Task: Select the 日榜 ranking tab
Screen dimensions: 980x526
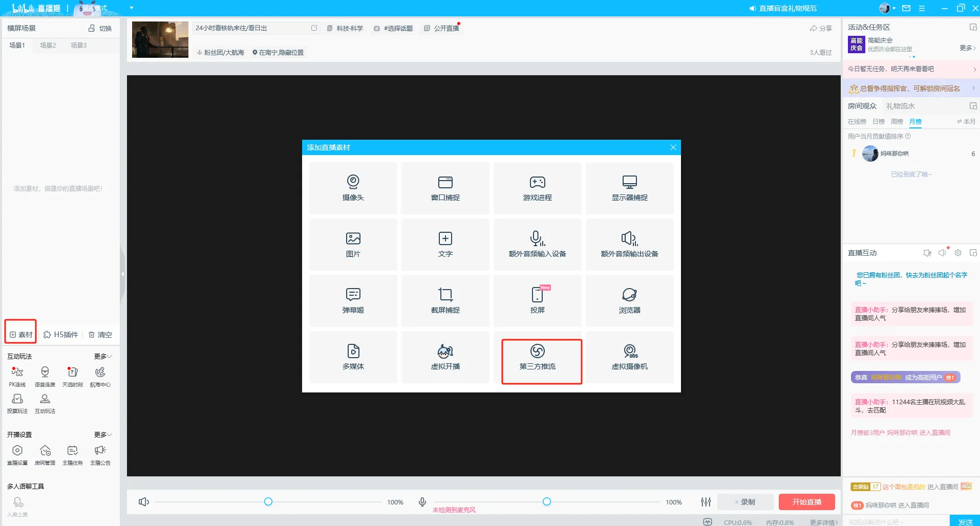Action: (x=879, y=122)
